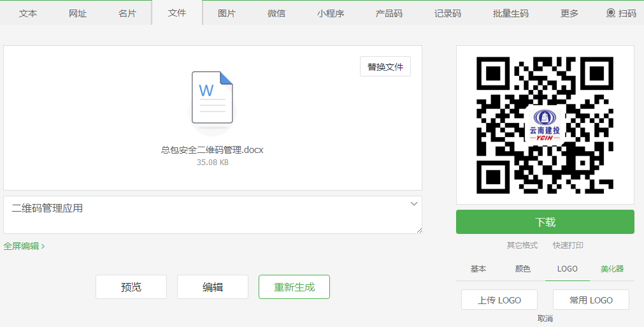Click the Word document file icon

212,99
